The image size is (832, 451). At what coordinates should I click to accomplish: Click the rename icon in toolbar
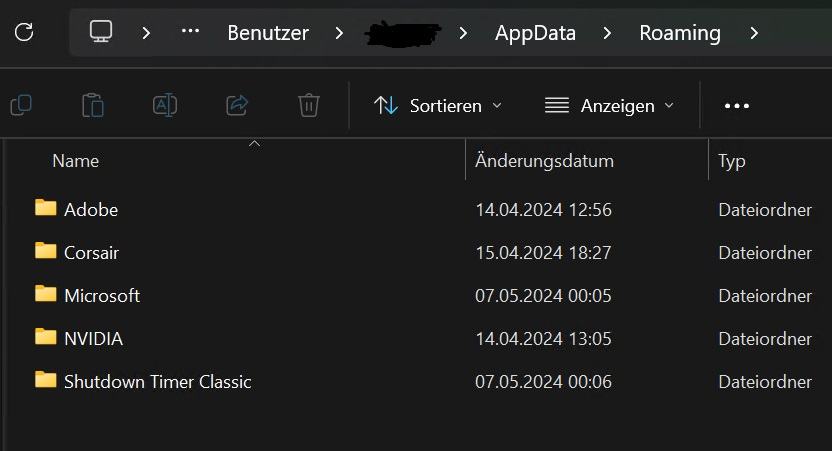pos(164,105)
